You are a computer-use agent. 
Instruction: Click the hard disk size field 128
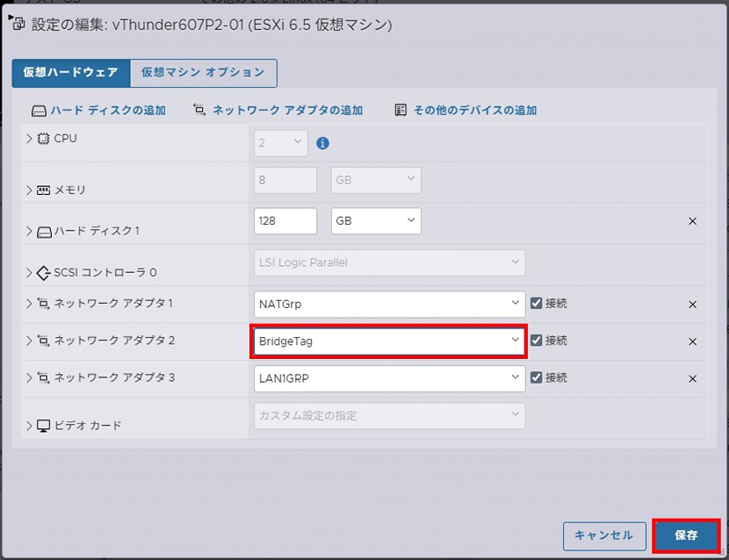(x=285, y=221)
